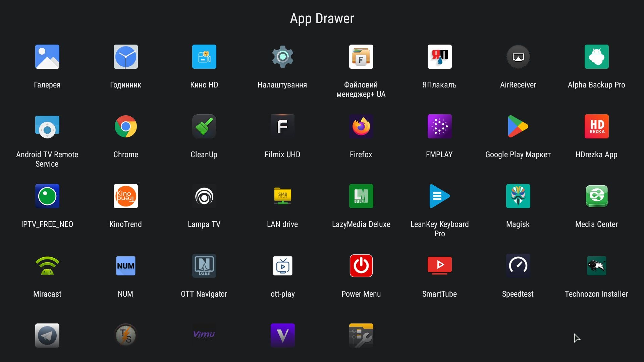Launch Filmix UHD

(283, 126)
